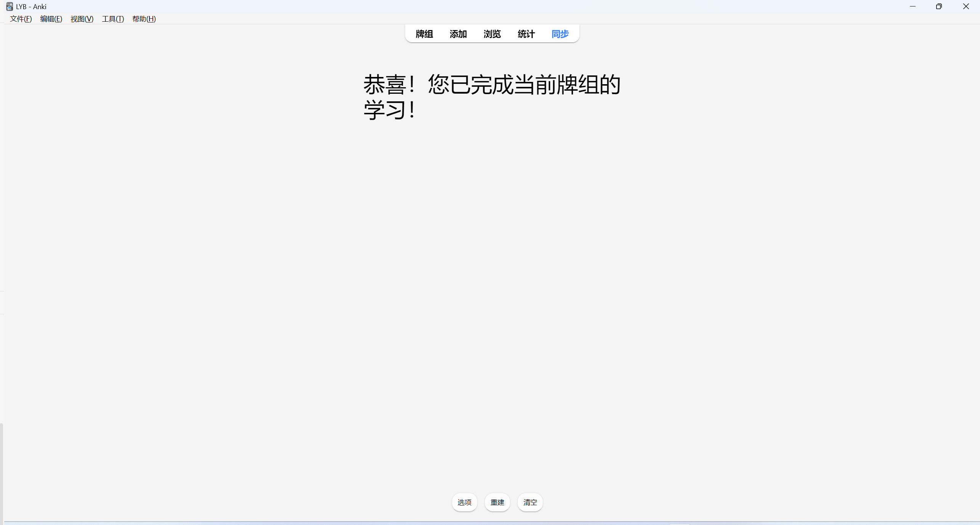This screenshot has height=525, width=980.
Task: Open the 工具(T) menu
Action: point(113,19)
